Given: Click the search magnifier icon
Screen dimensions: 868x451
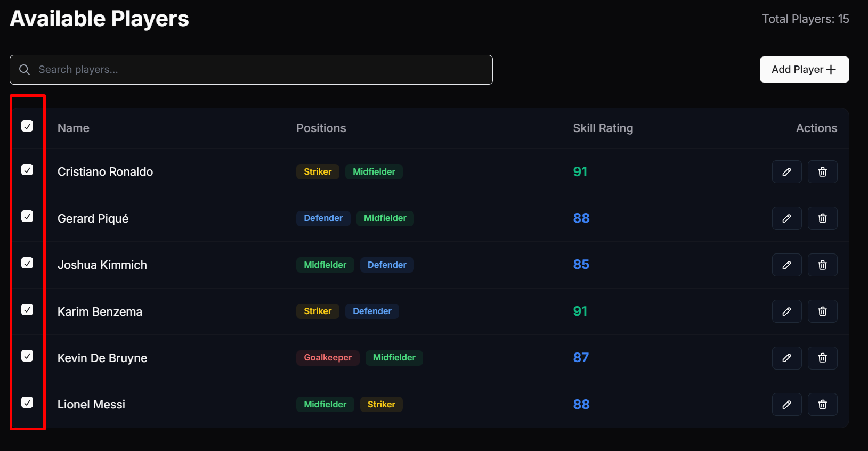Looking at the screenshot, I should pos(25,70).
